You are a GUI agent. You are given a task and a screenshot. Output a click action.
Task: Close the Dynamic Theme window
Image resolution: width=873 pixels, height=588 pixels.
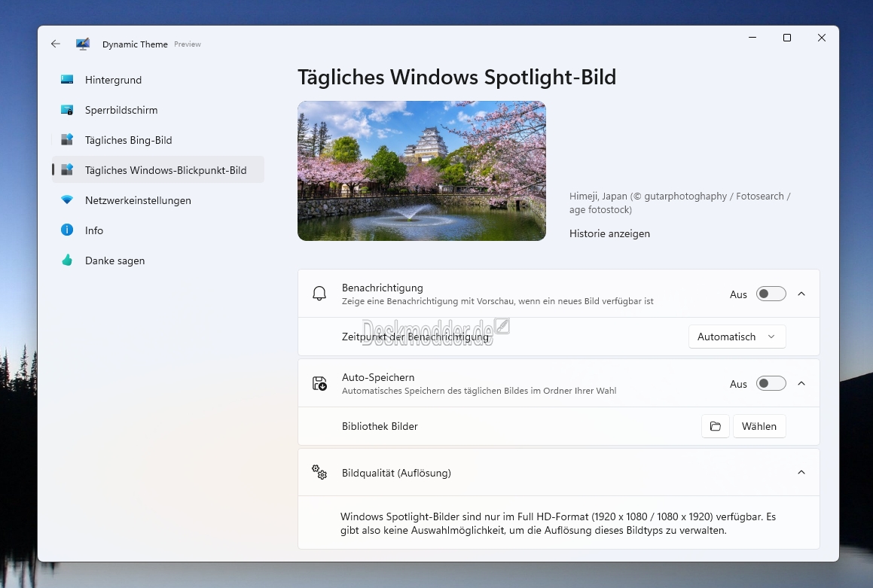pyautogui.click(x=821, y=38)
